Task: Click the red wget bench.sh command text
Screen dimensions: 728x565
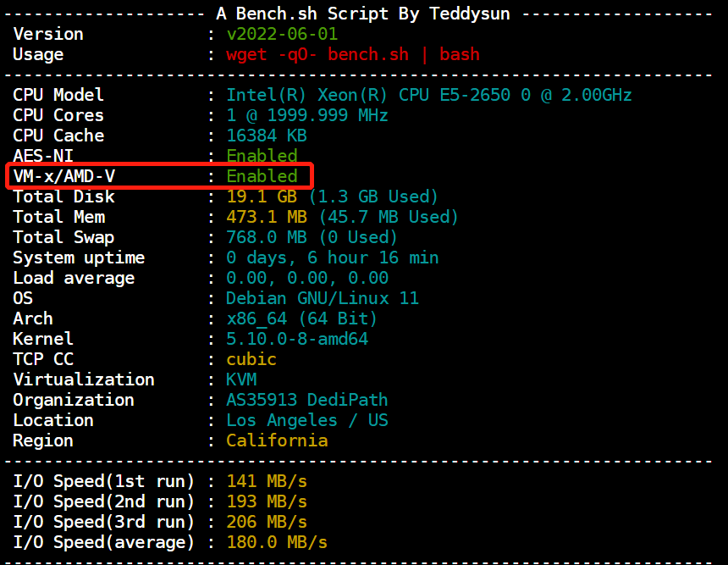Action: pos(352,54)
